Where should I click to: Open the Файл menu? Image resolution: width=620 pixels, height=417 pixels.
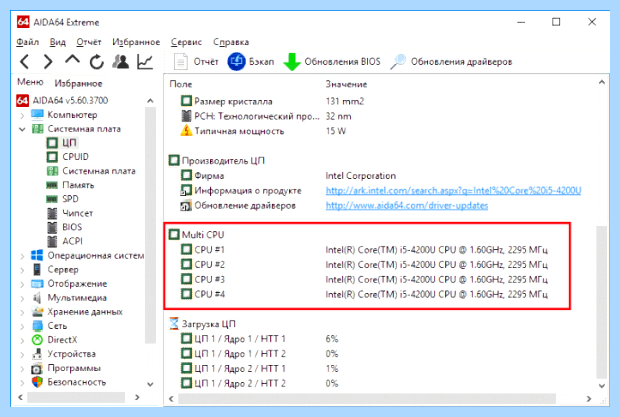click(x=28, y=42)
